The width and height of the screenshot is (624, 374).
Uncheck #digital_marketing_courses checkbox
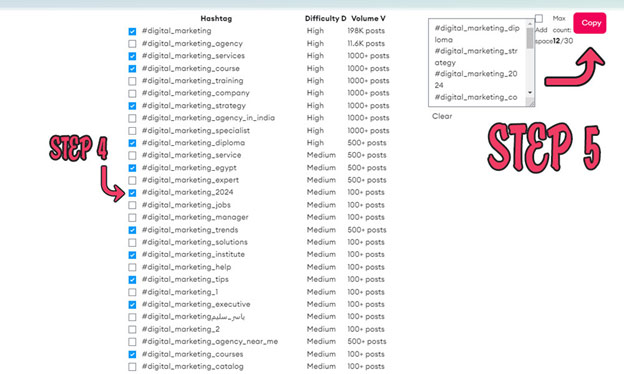132,355
